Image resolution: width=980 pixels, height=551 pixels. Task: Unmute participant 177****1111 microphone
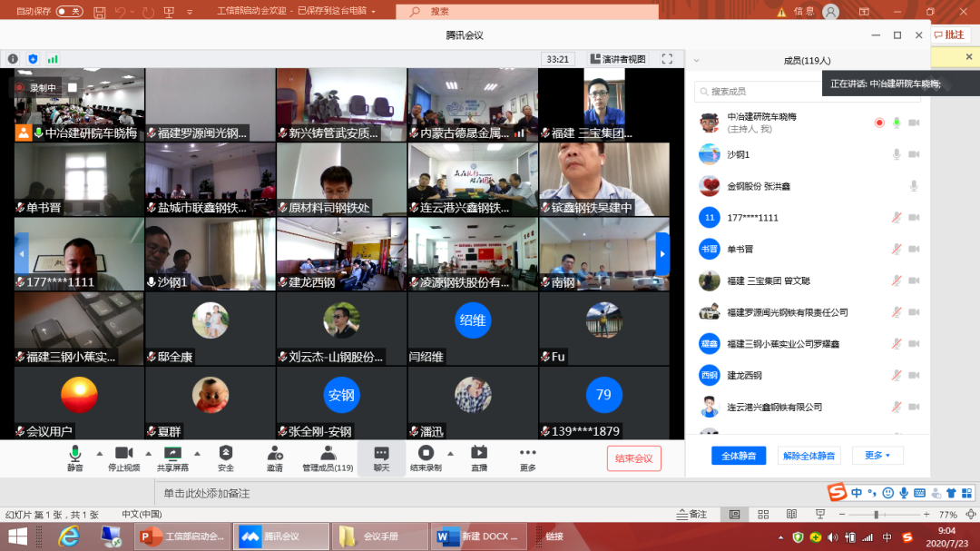click(x=897, y=218)
